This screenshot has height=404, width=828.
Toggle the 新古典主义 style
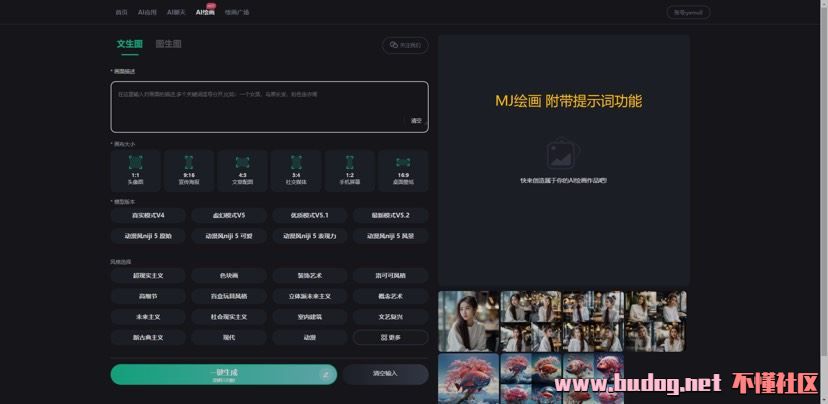click(x=148, y=337)
